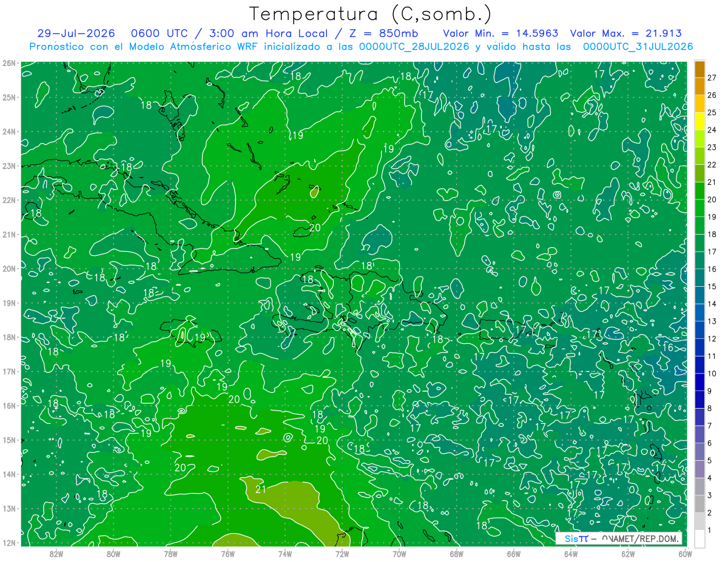Click the '0000UTC_31JUL2026' valid-until time text
Image resolution: width=728 pixels, height=562 pixels.
[x=638, y=46]
